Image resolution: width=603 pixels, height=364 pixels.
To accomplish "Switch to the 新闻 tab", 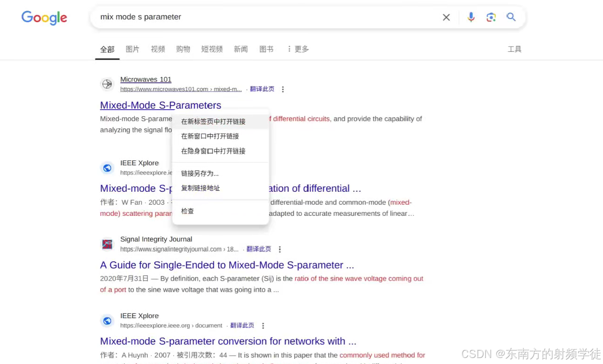I will (241, 49).
